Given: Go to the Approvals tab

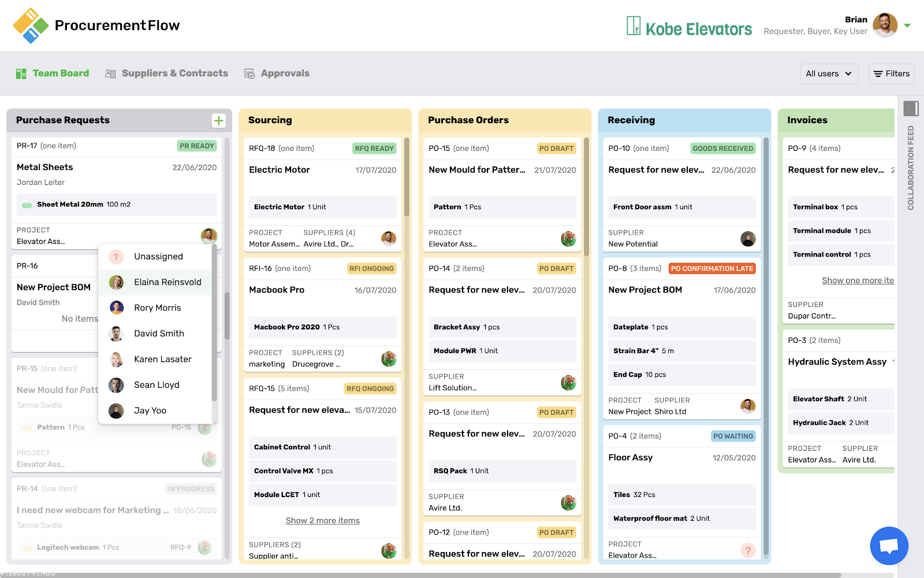Looking at the screenshot, I should coord(277,73).
